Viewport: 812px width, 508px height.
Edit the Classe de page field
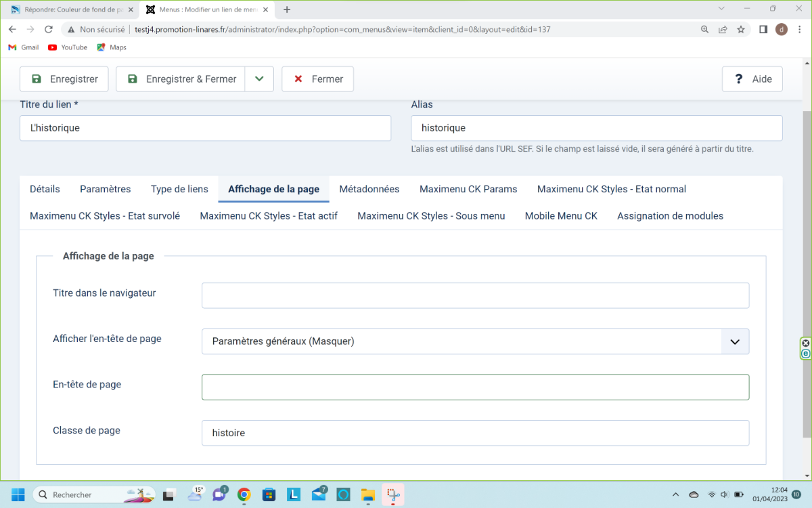pyautogui.click(x=475, y=433)
